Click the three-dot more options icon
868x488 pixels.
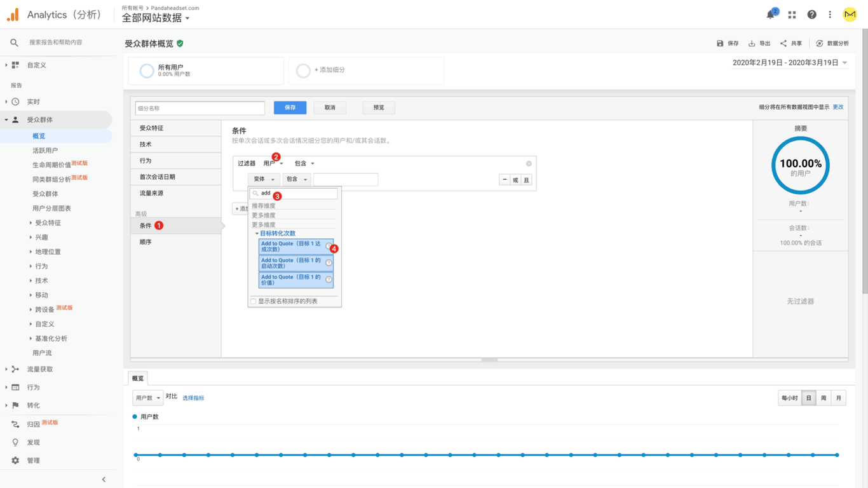tap(830, 15)
